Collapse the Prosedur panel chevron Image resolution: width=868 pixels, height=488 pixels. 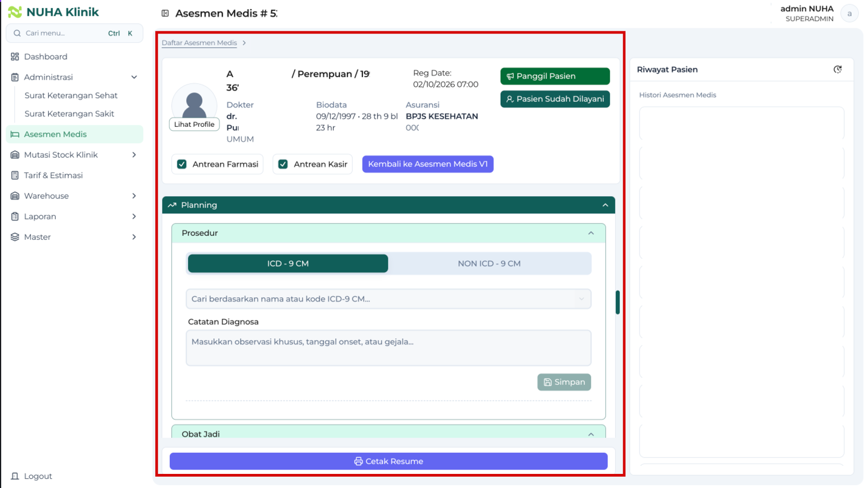[591, 233]
